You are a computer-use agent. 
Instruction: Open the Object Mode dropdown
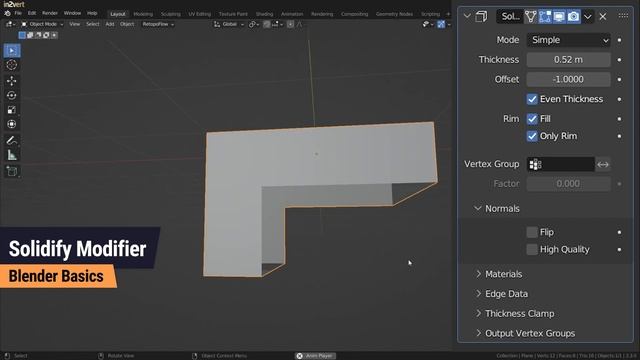click(42, 24)
